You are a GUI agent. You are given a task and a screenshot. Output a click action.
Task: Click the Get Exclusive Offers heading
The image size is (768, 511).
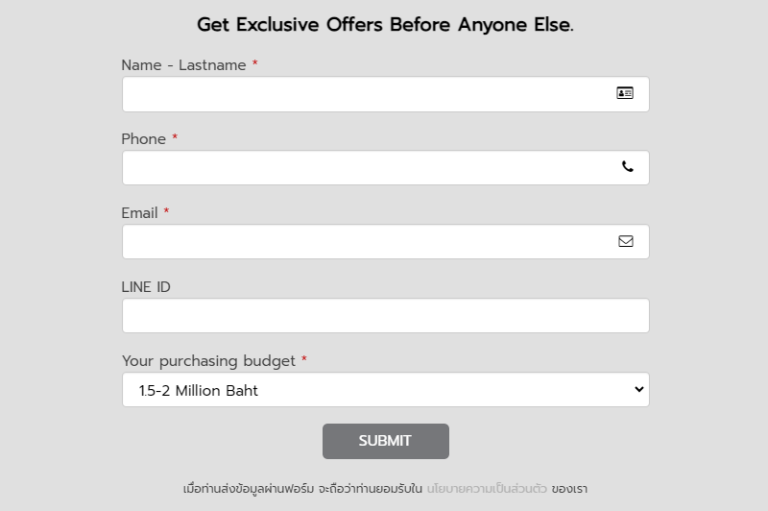(x=385, y=24)
